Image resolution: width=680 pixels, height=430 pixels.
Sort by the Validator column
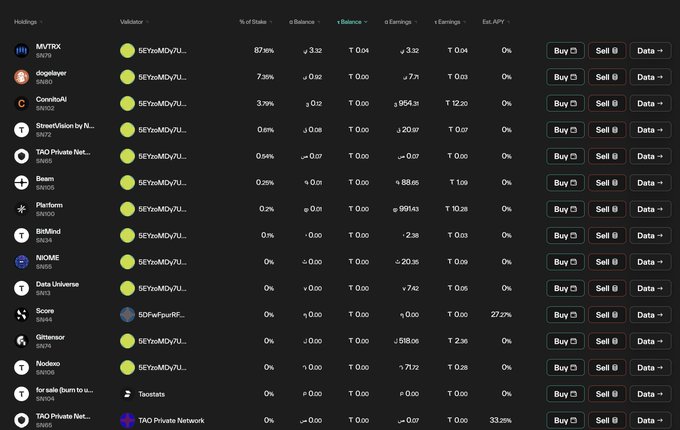coord(134,22)
